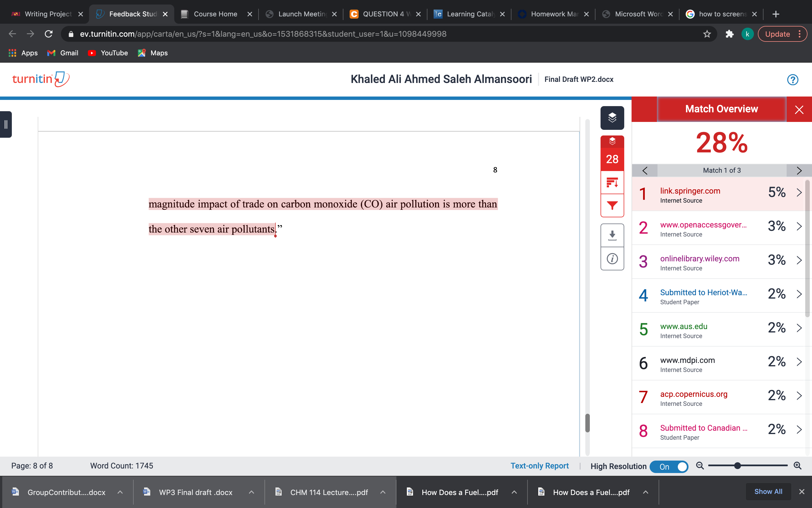Reload the page

coord(49,34)
